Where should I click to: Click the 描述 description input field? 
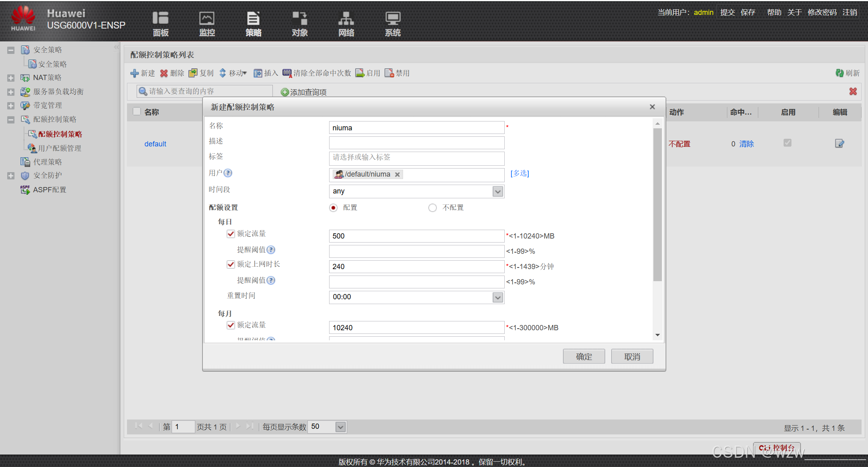pos(416,143)
